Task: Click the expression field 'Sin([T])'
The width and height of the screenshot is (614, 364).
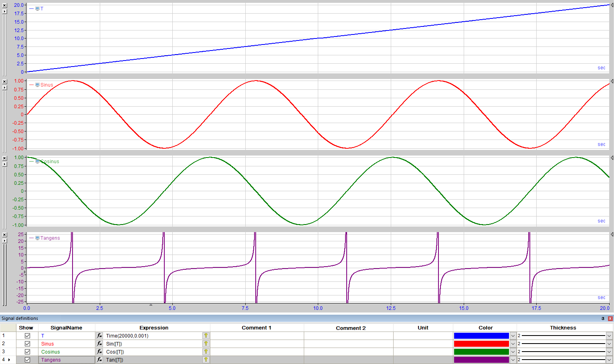Action: tap(153, 344)
